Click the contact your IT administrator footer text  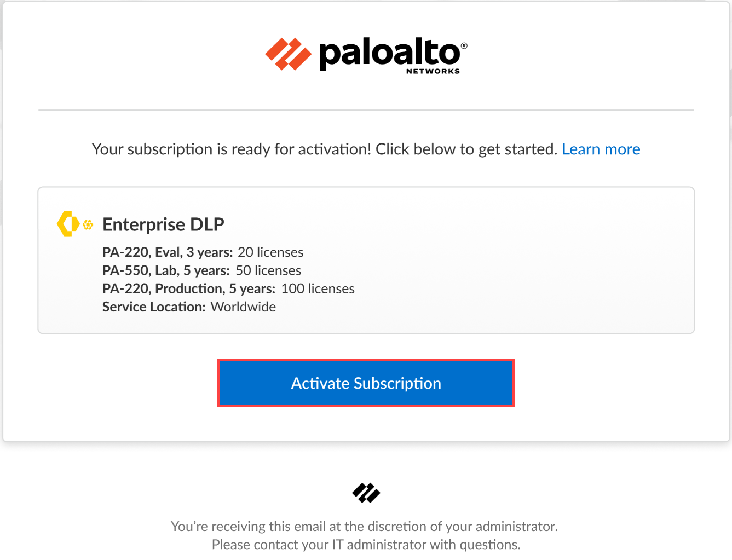pyautogui.click(x=366, y=545)
